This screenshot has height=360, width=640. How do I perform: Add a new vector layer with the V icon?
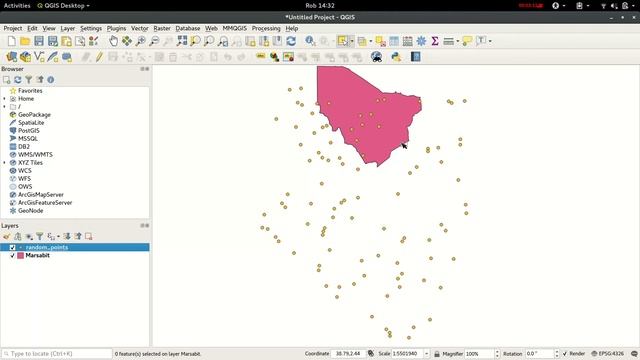tap(39, 57)
